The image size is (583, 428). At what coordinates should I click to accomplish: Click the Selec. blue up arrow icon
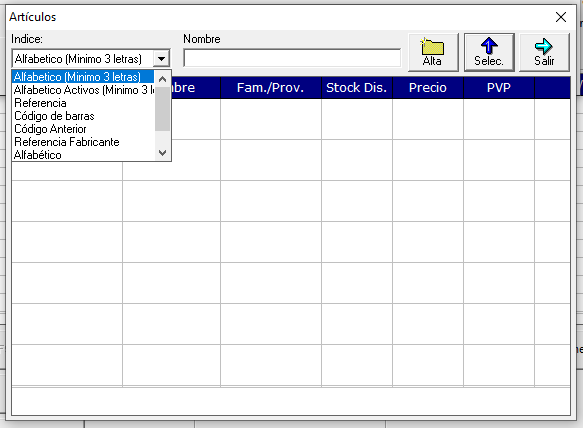tap(489, 46)
